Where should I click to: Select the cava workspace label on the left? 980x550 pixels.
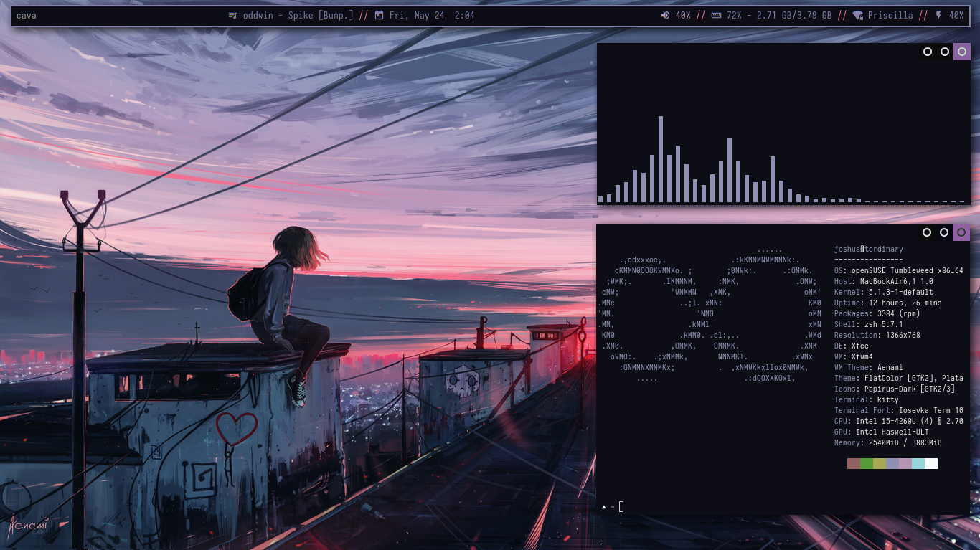pyautogui.click(x=27, y=15)
